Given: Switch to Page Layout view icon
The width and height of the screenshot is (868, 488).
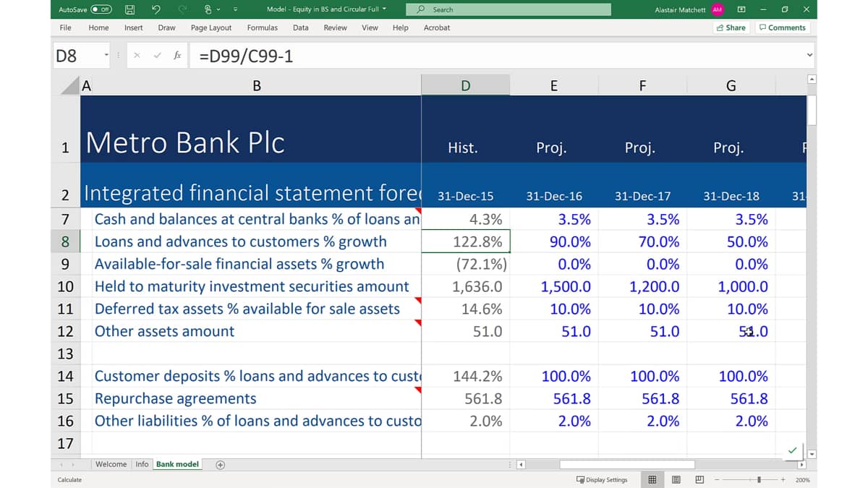Looking at the screenshot, I should [676, 479].
